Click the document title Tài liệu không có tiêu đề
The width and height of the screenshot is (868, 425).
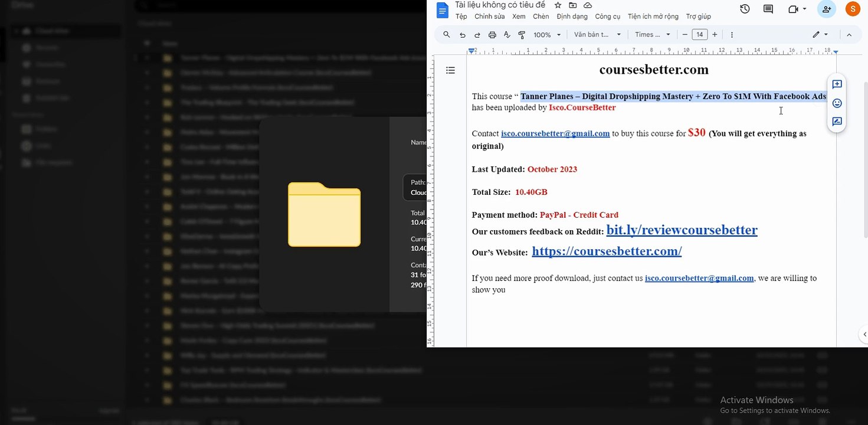point(500,5)
